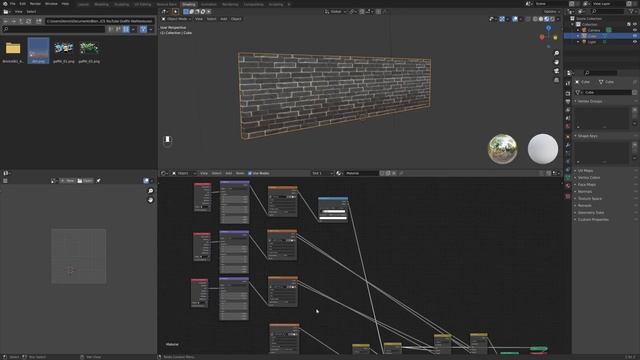
Task: Open the outliner filter dropdown
Action: pyautogui.click(x=632, y=12)
